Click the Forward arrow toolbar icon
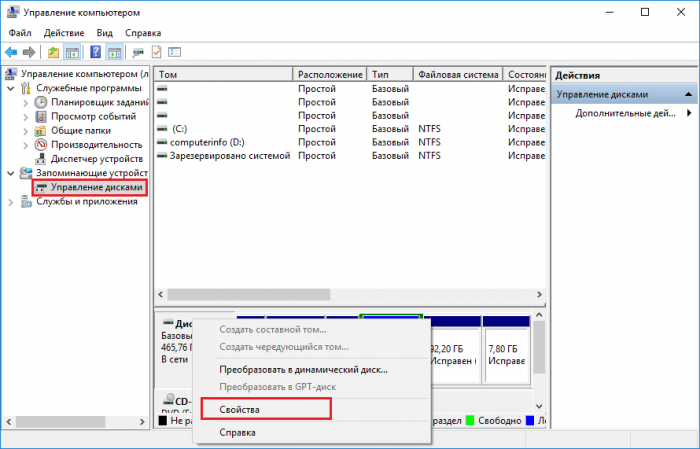 click(x=29, y=53)
